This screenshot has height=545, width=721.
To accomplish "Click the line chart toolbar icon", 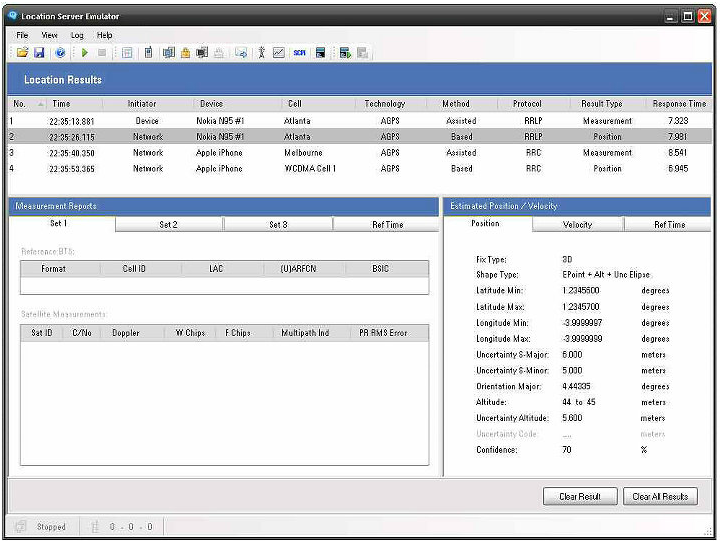I will (279, 52).
